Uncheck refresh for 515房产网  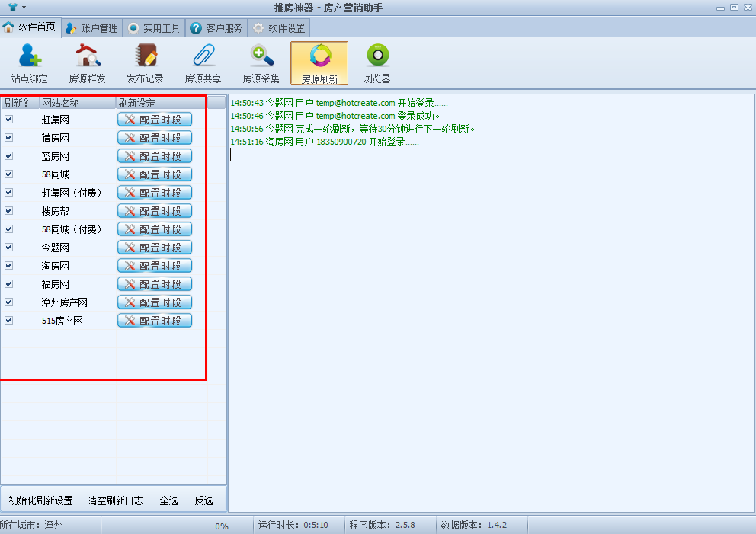(8, 321)
